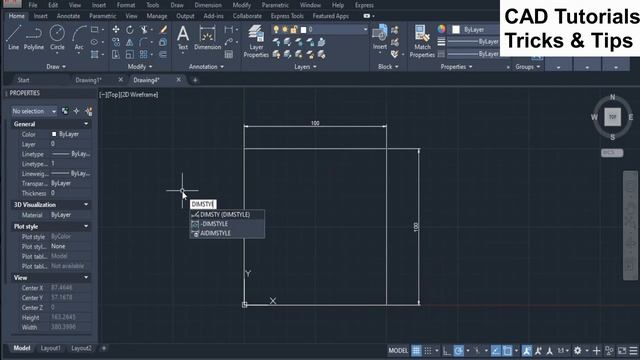Image resolution: width=640 pixels, height=360 pixels.
Task: Activate the Offset tool
Action: tap(163, 54)
